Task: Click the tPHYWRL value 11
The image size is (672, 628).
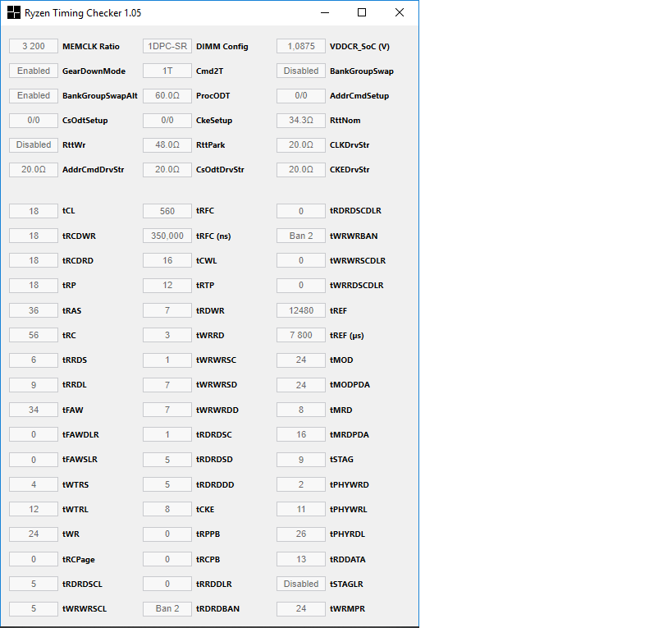Action: (x=301, y=509)
